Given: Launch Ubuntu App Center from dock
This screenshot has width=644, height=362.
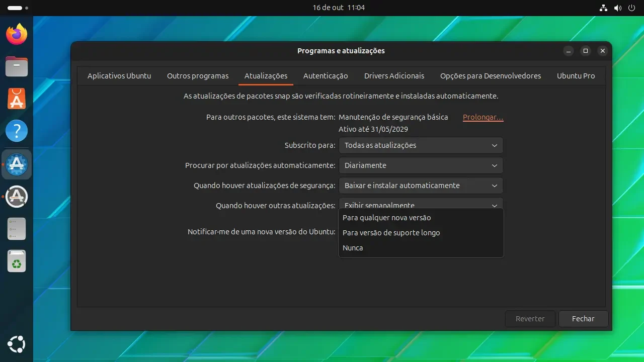Looking at the screenshot, I should (x=17, y=99).
